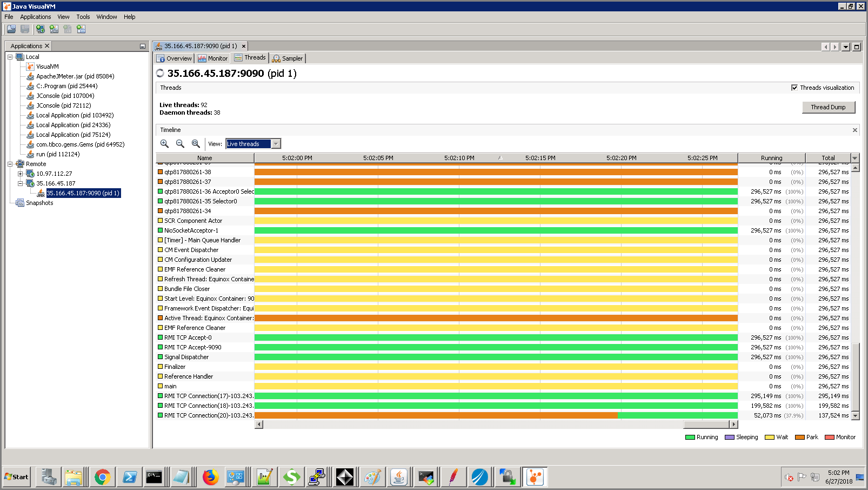Open the Help menu
This screenshot has width=868, height=490.
(x=129, y=17)
